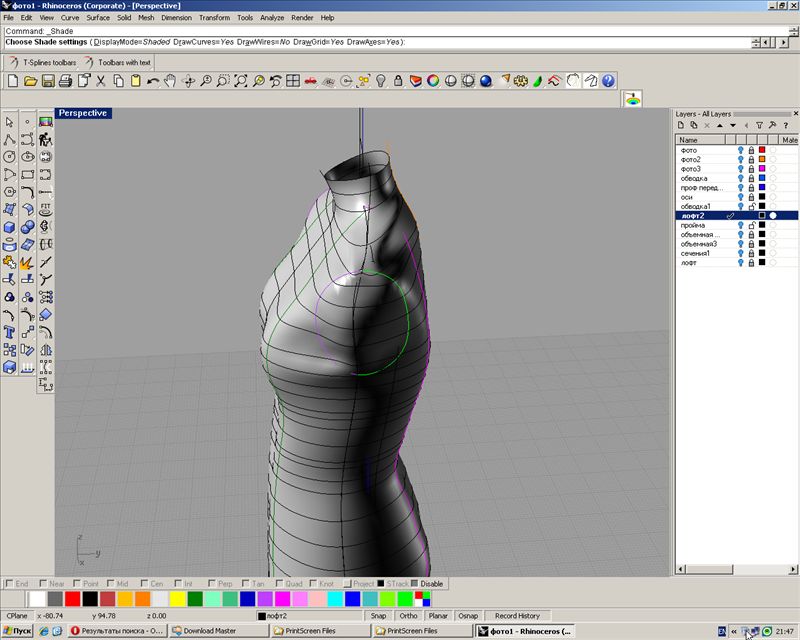The height and width of the screenshot is (640, 800).
Task: Unlock the обводка layer padlock
Action: [751, 178]
